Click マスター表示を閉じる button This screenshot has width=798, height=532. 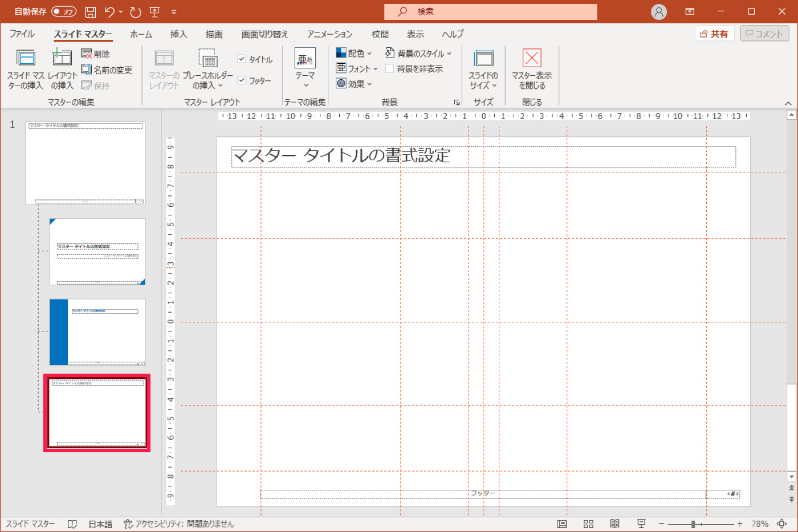click(532, 69)
